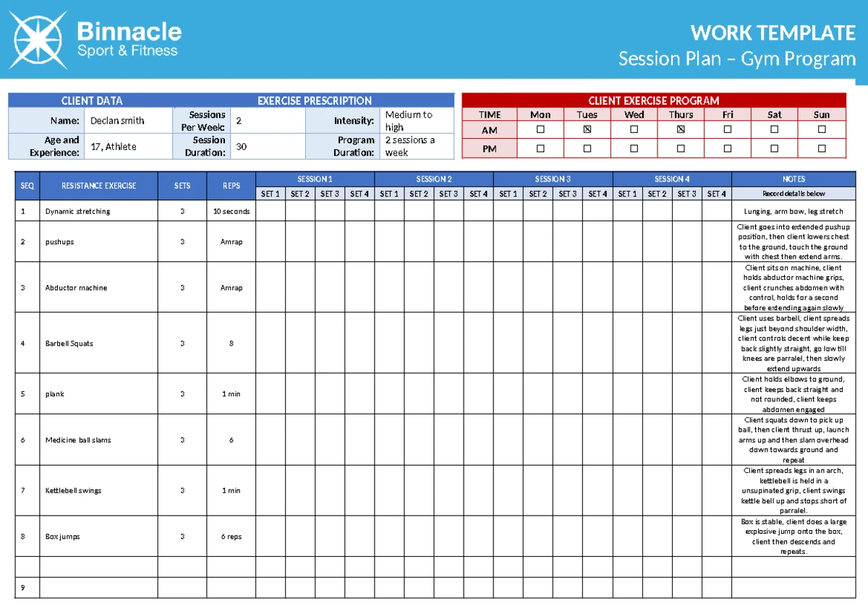Select the 'pushups' exercise cell
This screenshot has height=614, width=868.
[98, 242]
